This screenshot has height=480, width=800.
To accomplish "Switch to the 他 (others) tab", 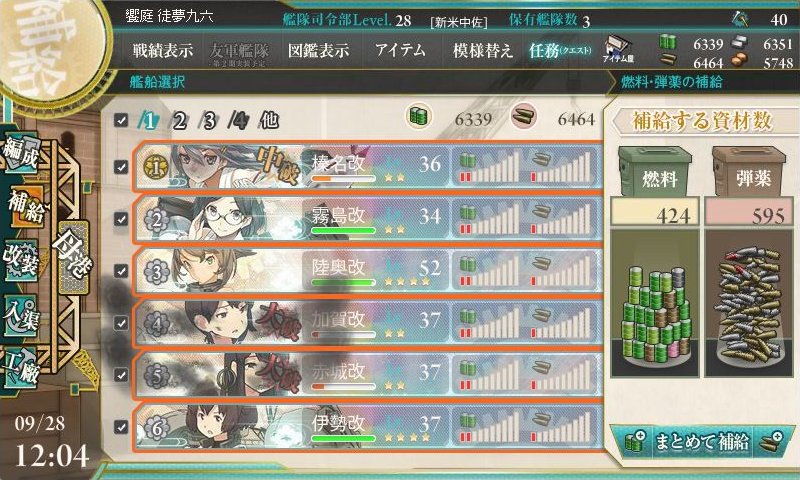I will click(x=269, y=120).
